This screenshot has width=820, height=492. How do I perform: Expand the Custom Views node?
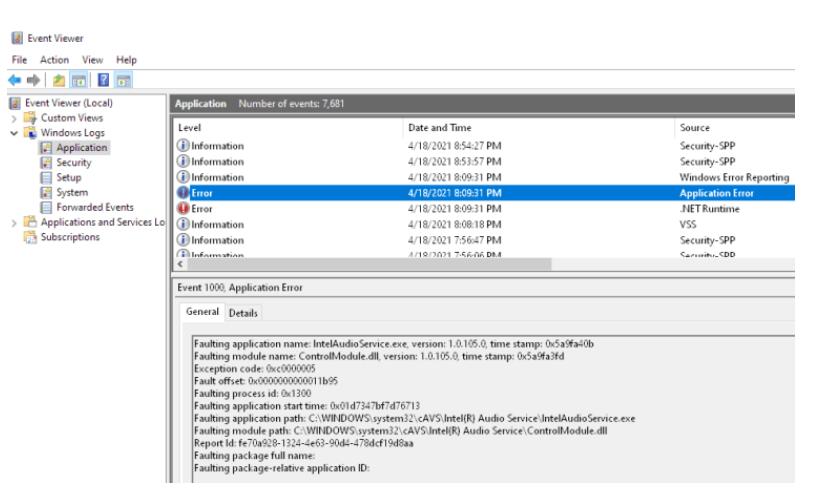tap(11, 118)
